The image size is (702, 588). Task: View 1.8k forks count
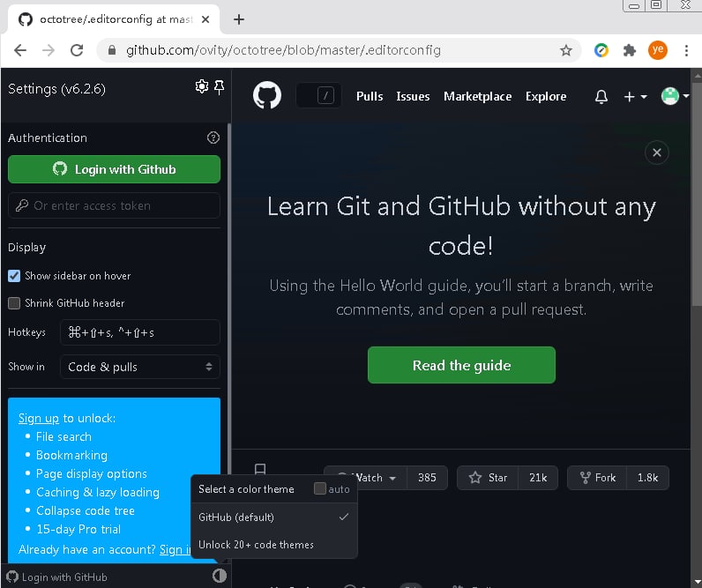(x=647, y=478)
